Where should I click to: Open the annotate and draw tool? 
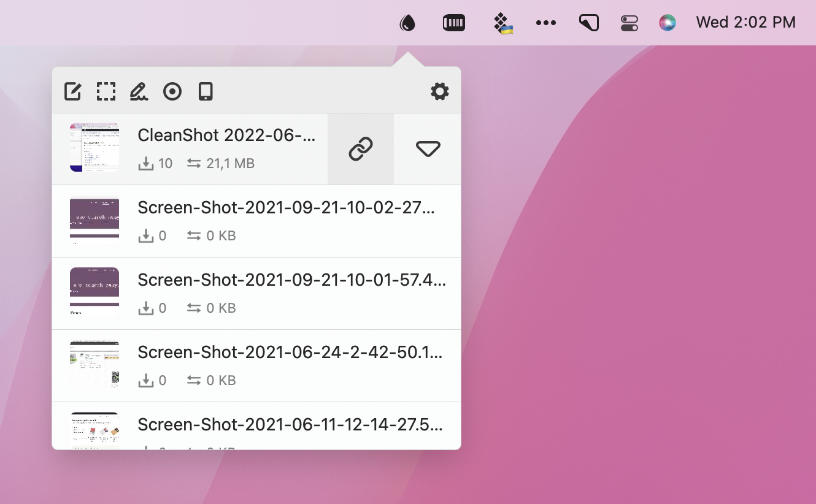pos(139,91)
